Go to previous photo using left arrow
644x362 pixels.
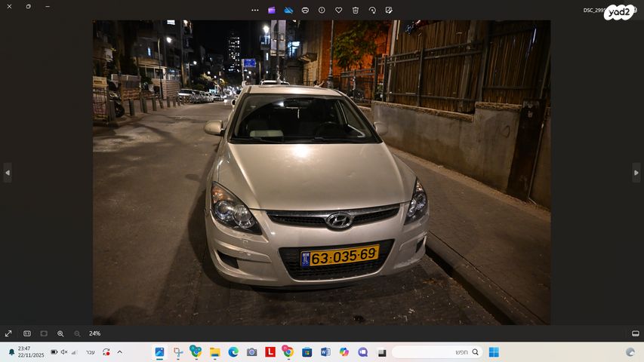[8, 173]
